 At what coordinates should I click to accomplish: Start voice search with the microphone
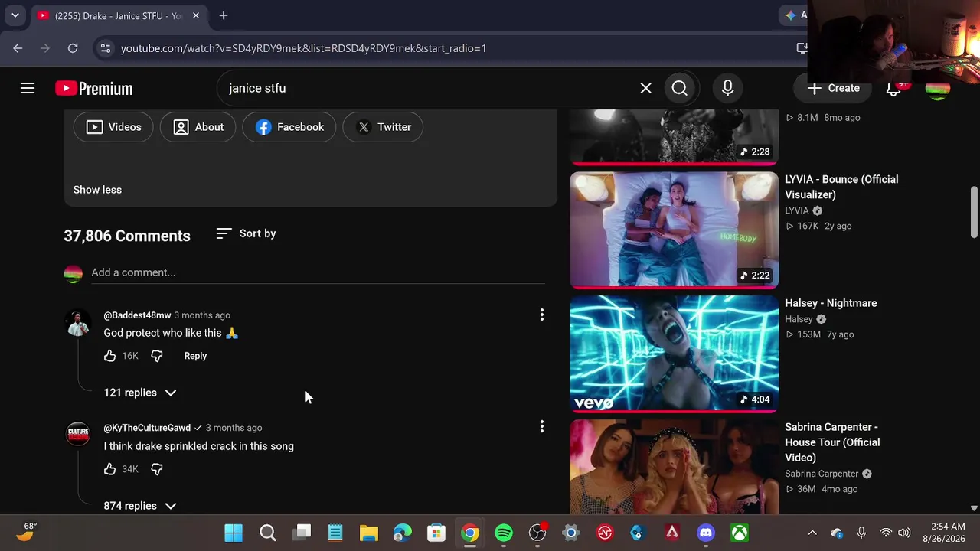point(728,88)
